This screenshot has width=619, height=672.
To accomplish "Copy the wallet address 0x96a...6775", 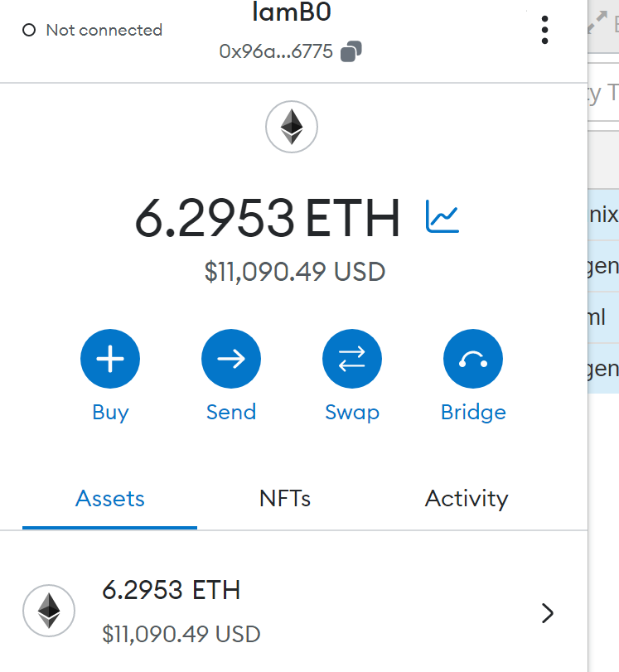I will coord(351,51).
